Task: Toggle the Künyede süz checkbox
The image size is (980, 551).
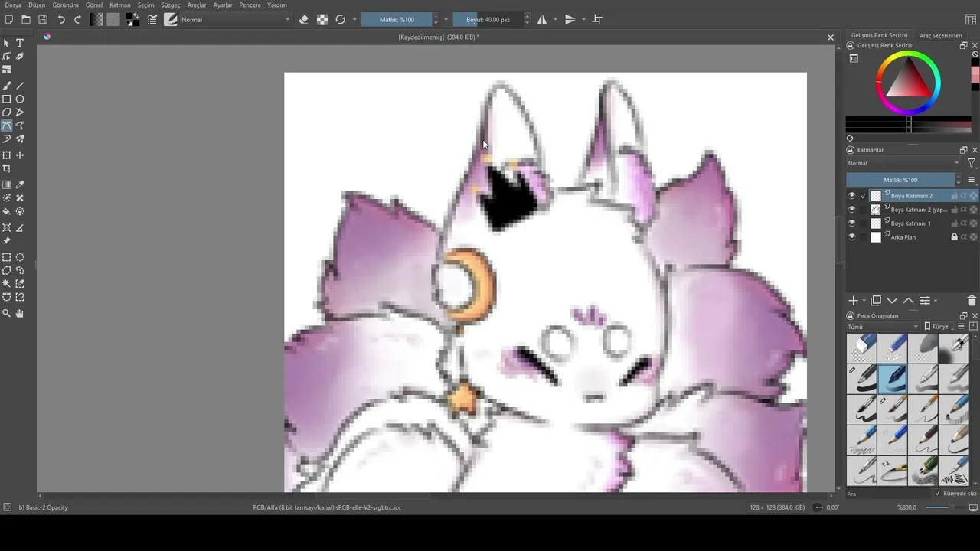Action: click(939, 494)
